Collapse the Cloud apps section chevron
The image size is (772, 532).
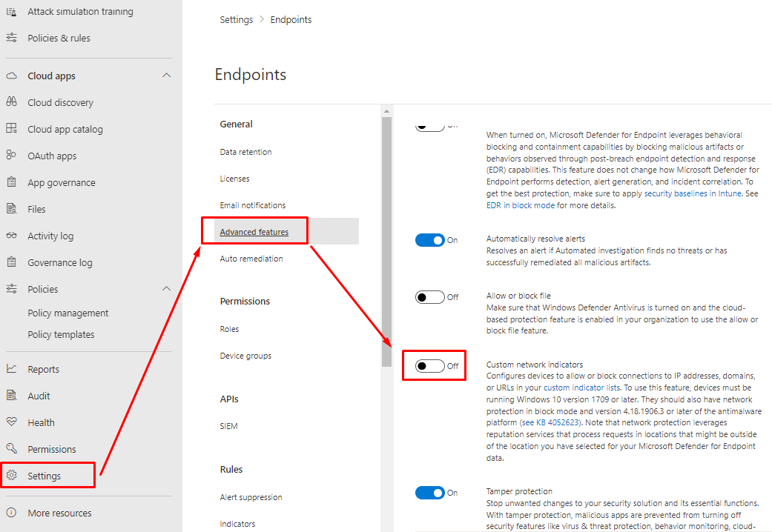tap(166, 76)
